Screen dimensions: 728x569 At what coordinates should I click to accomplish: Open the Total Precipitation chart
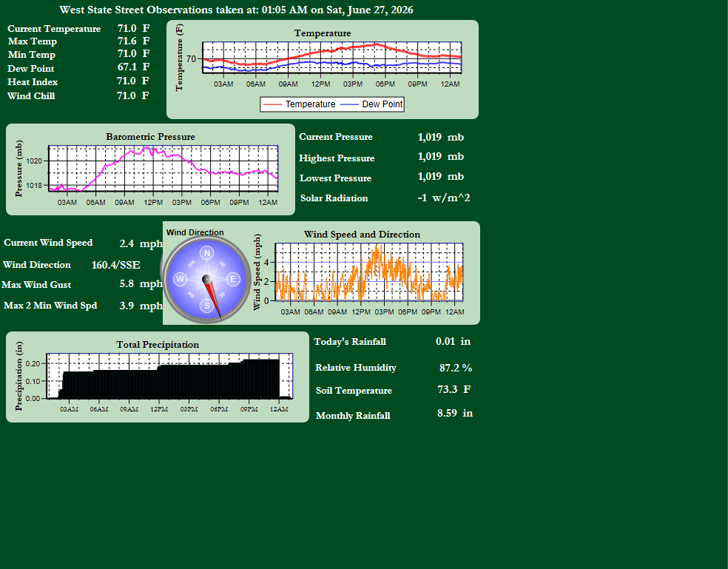[158, 377]
